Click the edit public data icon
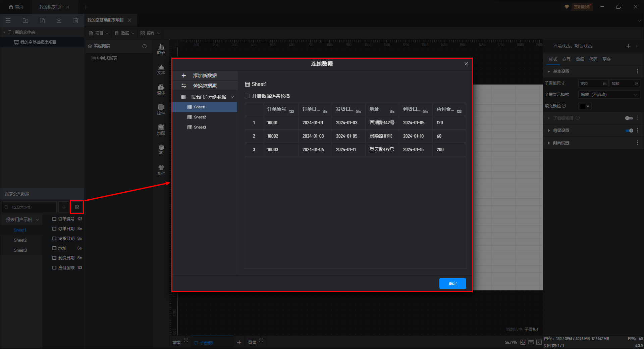The height and width of the screenshot is (349, 644). click(77, 207)
